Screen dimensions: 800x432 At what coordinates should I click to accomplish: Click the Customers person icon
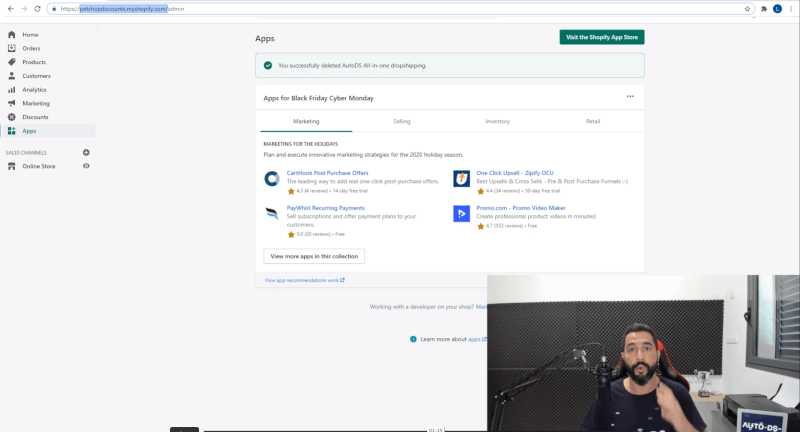12,75
